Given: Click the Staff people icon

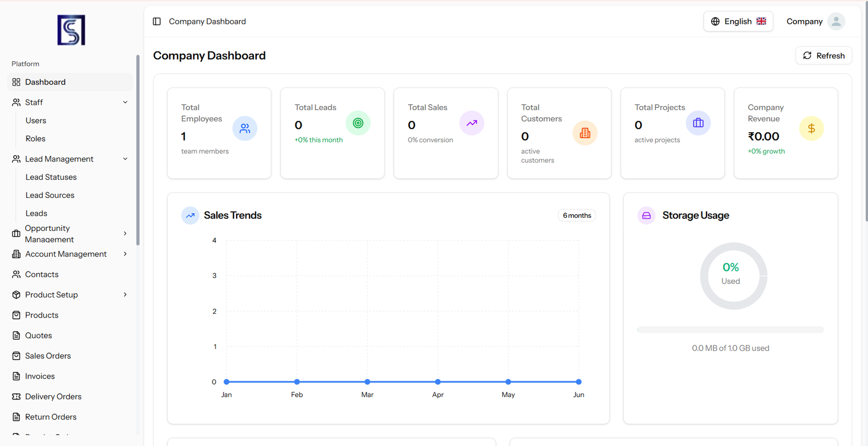Looking at the screenshot, I should (x=16, y=102).
